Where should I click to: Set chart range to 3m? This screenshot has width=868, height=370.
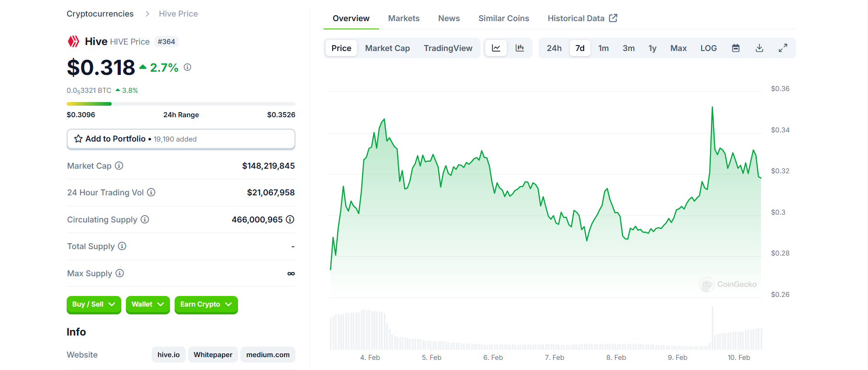[629, 48]
